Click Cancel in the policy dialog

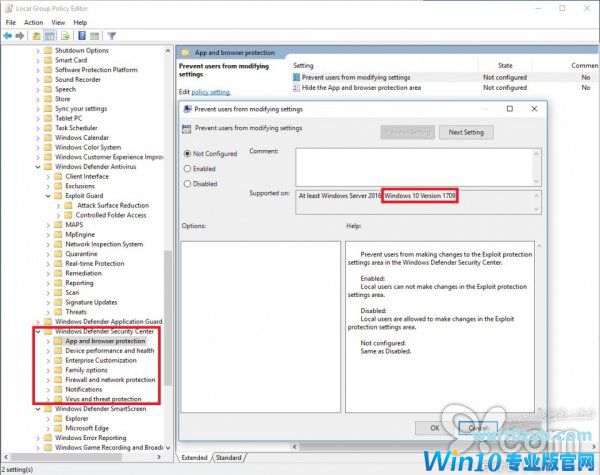point(478,428)
